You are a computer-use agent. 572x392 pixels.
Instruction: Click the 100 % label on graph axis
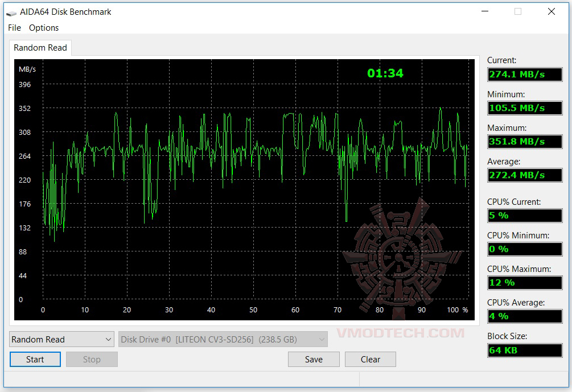coord(458,310)
